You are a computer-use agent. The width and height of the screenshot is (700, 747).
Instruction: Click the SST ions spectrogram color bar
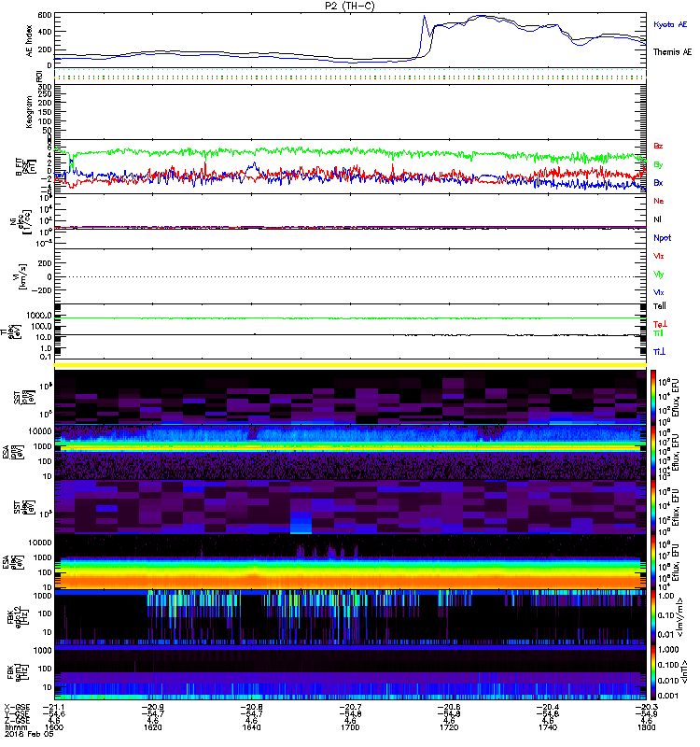point(653,396)
